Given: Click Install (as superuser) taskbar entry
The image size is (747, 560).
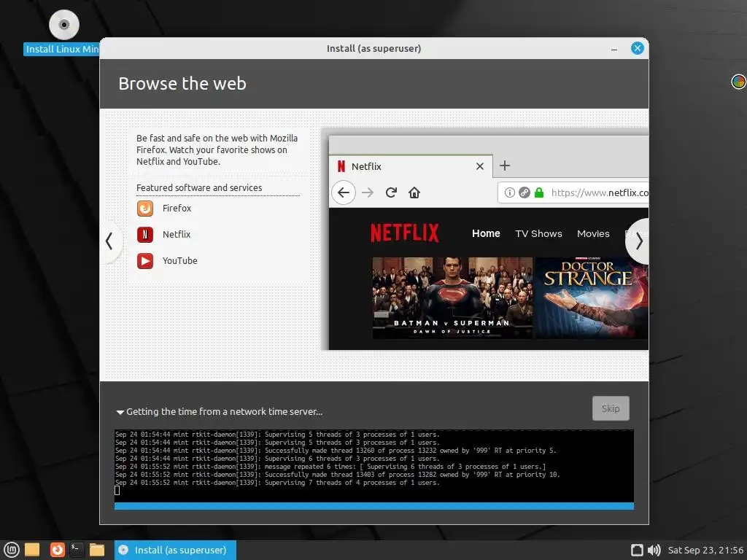Looking at the screenshot, I should point(175,550).
